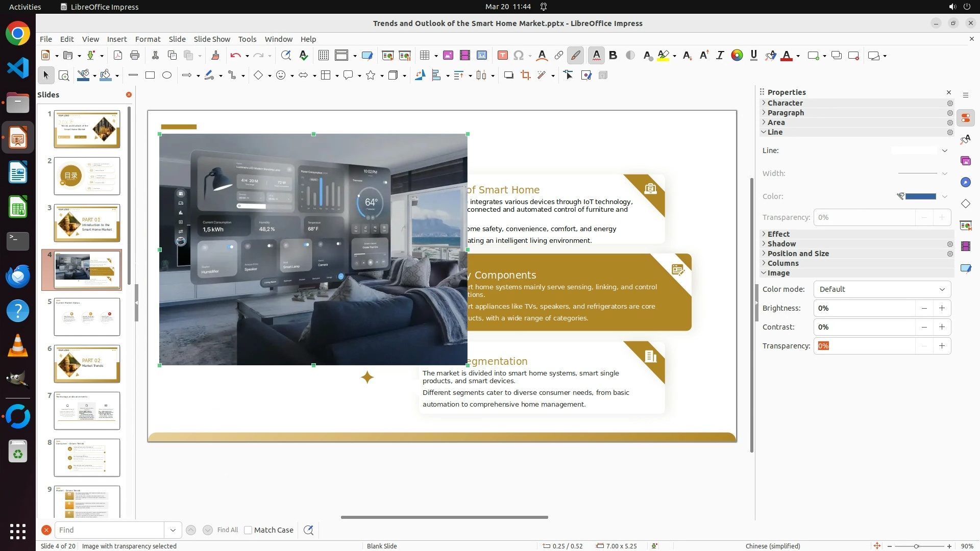Image resolution: width=980 pixels, height=551 pixels.
Task: Click the Crop Image tool icon
Action: pos(525,76)
